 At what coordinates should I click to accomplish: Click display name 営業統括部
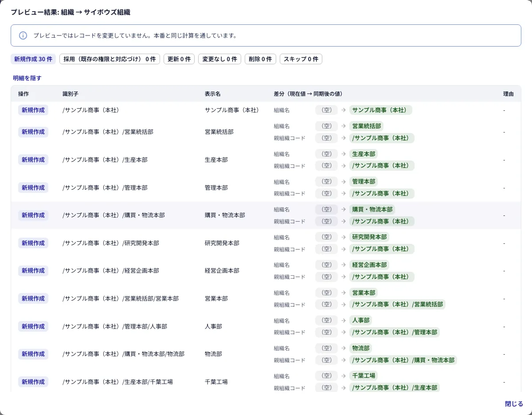pos(219,132)
